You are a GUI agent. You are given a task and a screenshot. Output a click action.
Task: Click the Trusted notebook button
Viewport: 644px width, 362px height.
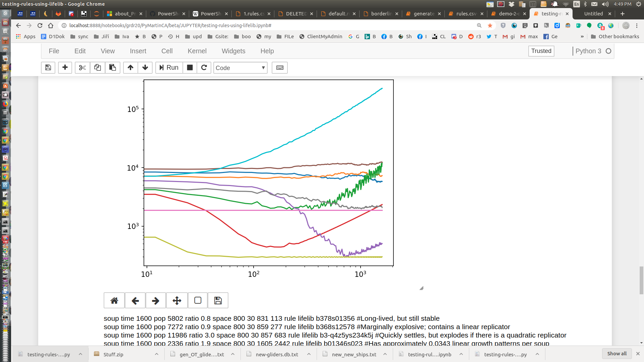click(x=541, y=51)
